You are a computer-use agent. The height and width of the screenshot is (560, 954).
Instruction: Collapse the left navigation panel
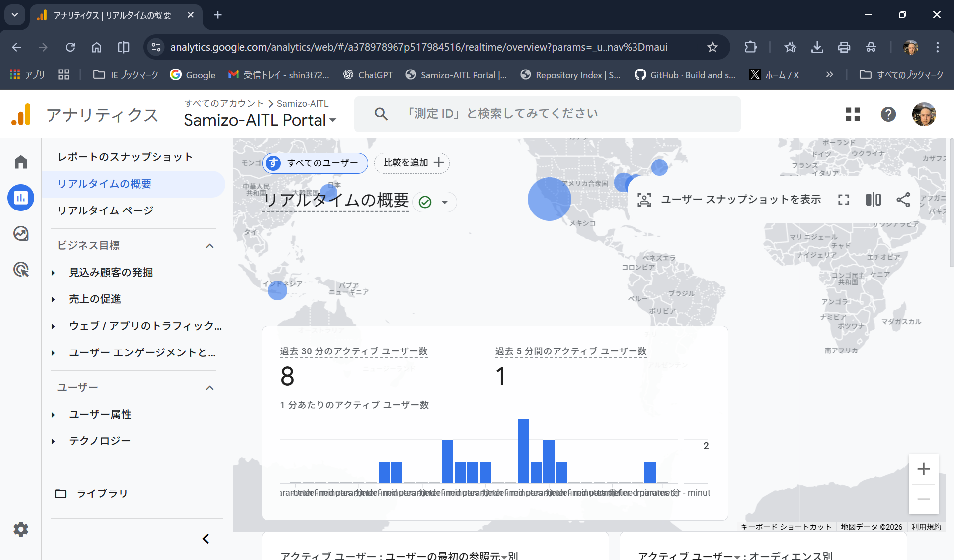[x=206, y=539]
